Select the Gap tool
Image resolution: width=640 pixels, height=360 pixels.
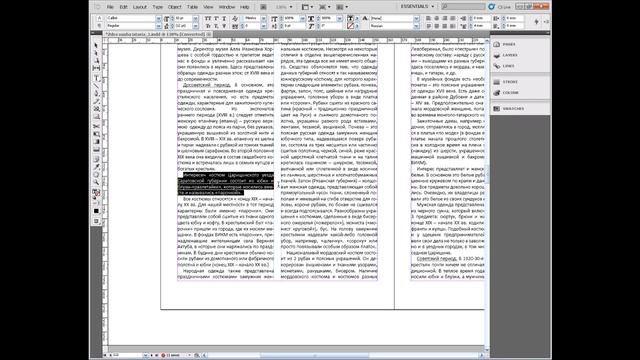tap(96, 68)
